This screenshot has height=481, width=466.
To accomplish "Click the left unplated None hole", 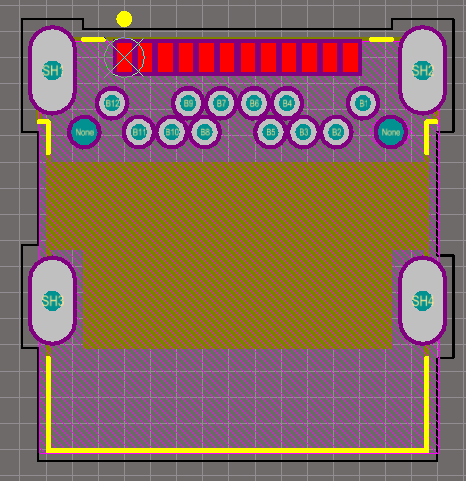I will pos(84,132).
